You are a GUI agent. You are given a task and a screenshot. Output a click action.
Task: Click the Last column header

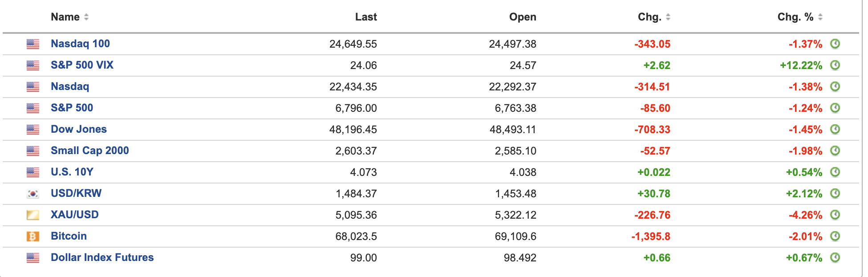pos(366,17)
